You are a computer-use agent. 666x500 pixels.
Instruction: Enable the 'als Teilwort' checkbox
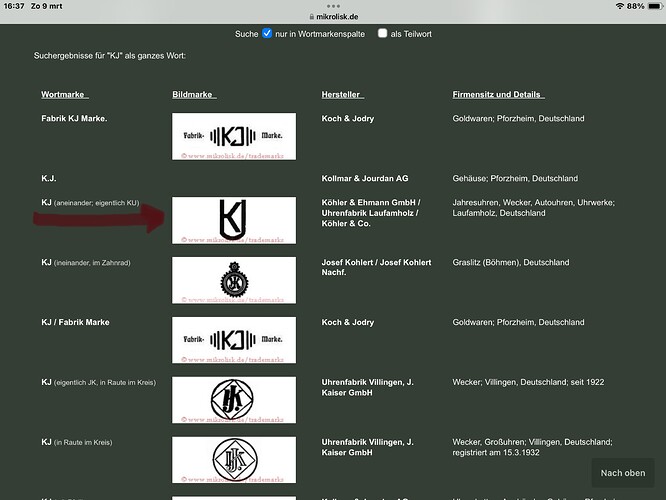point(382,33)
